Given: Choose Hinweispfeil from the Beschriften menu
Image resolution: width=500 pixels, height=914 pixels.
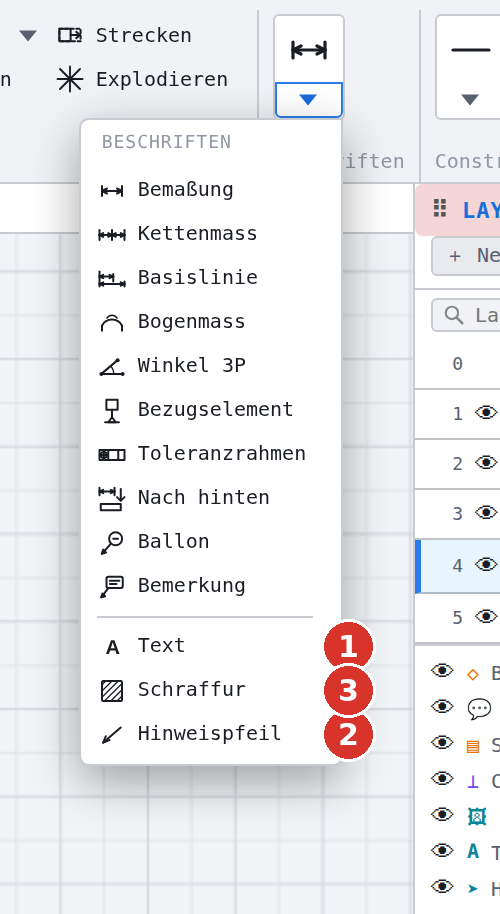Looking at the screenshot, I should pos(211,733).
